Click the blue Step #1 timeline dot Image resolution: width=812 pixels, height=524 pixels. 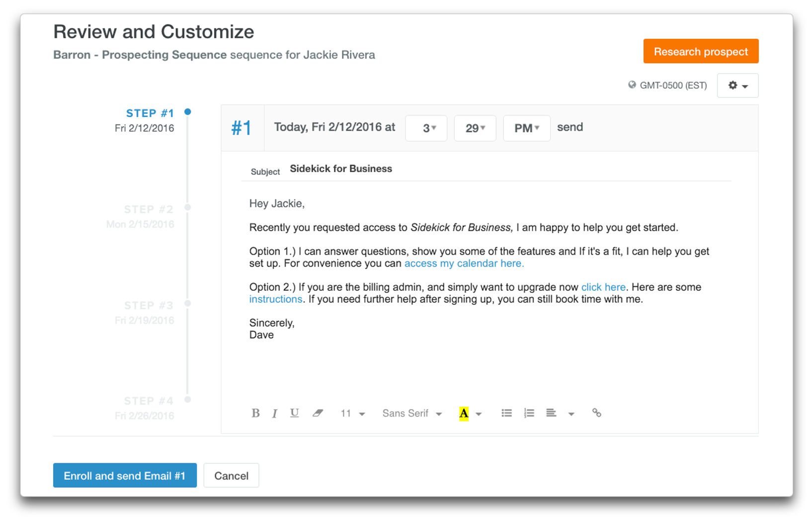click(188, 112)
